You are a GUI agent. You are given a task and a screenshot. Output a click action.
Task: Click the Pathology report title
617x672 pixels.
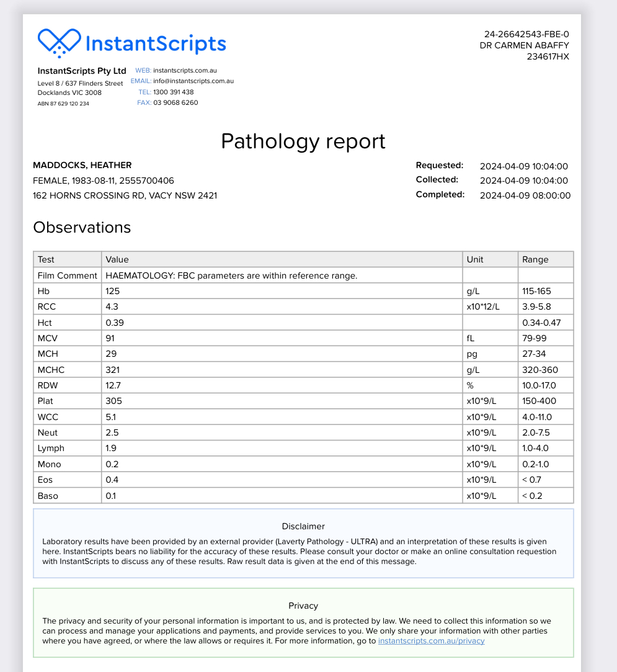pyautogui.click(x=303, y=141)
